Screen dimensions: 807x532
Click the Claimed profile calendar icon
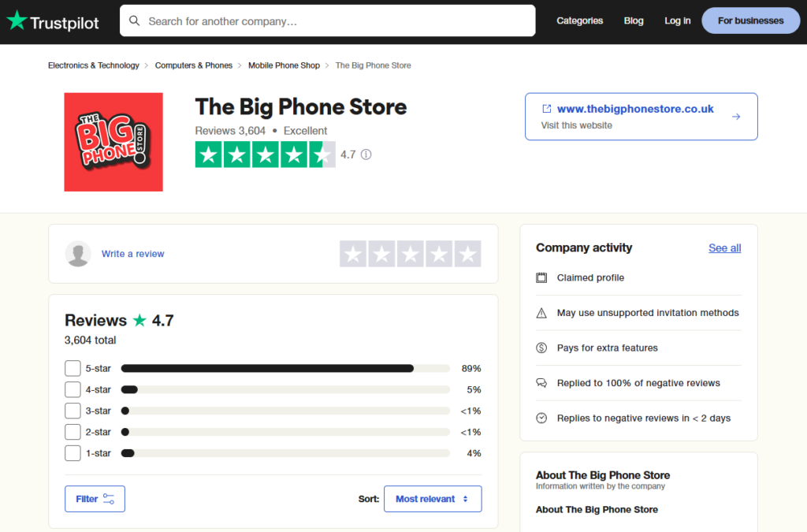click(541, 278)
